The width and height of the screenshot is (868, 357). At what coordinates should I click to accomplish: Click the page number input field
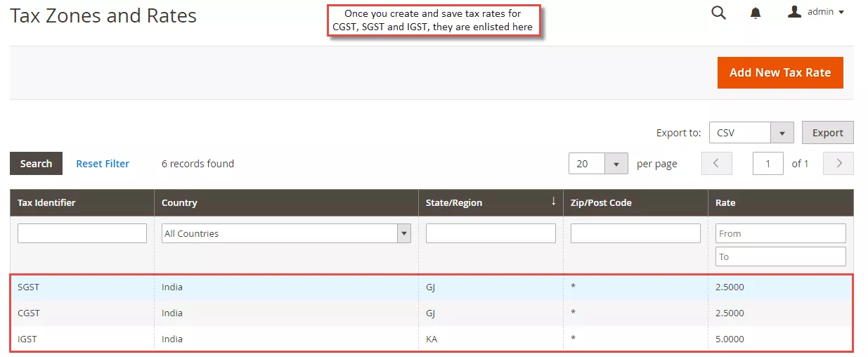(767, 164)
